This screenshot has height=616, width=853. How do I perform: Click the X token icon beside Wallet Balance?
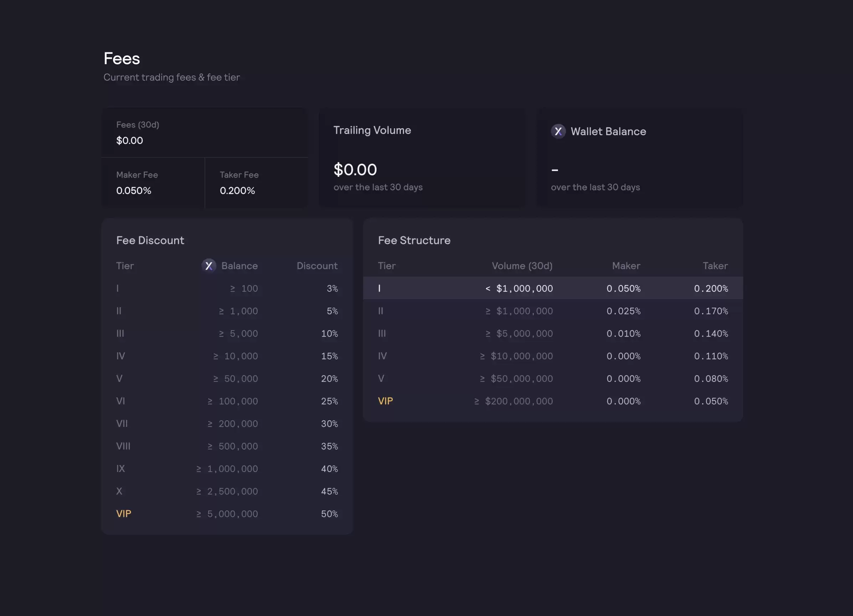coord(558,131)
